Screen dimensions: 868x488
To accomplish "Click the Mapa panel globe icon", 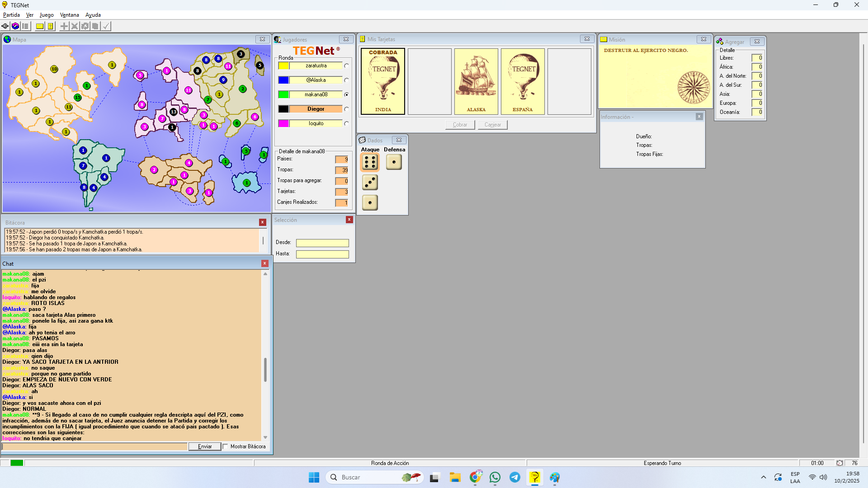I will (7, 39).
